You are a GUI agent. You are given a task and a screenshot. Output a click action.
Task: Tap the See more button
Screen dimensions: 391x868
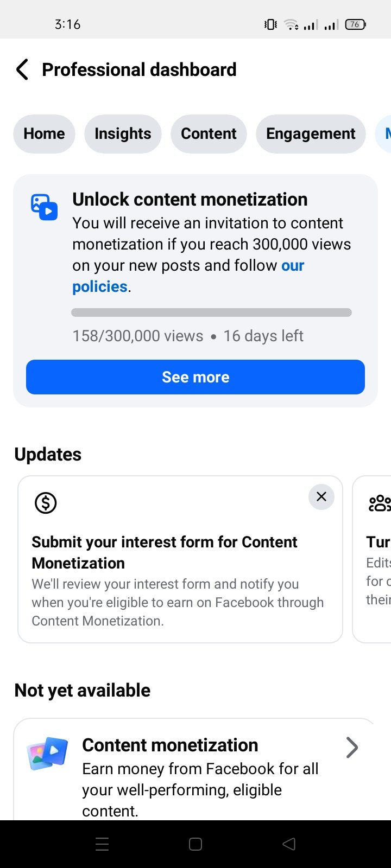click(x=195, y=377)
